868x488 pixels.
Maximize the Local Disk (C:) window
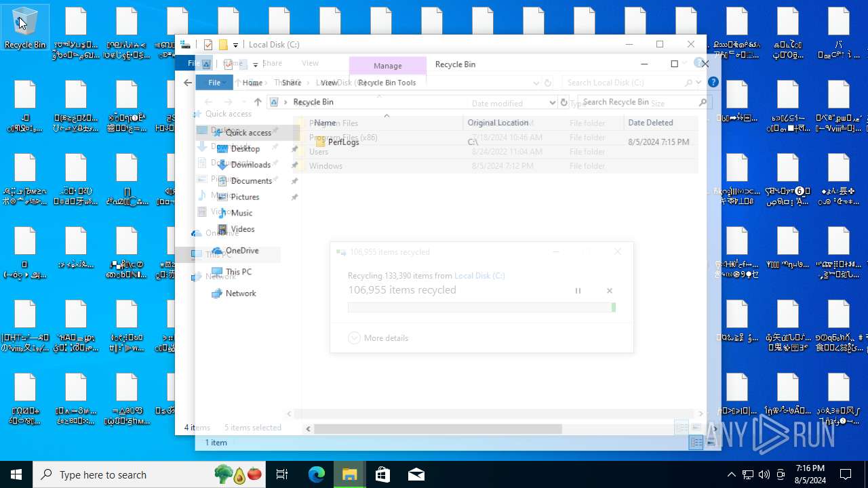[x=659, y=44]
